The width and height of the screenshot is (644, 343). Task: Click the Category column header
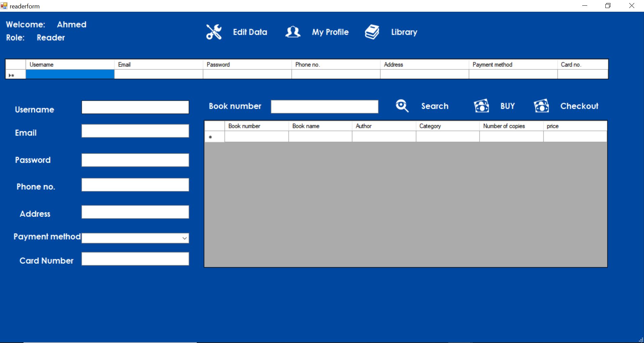click(x=448, y=126)
